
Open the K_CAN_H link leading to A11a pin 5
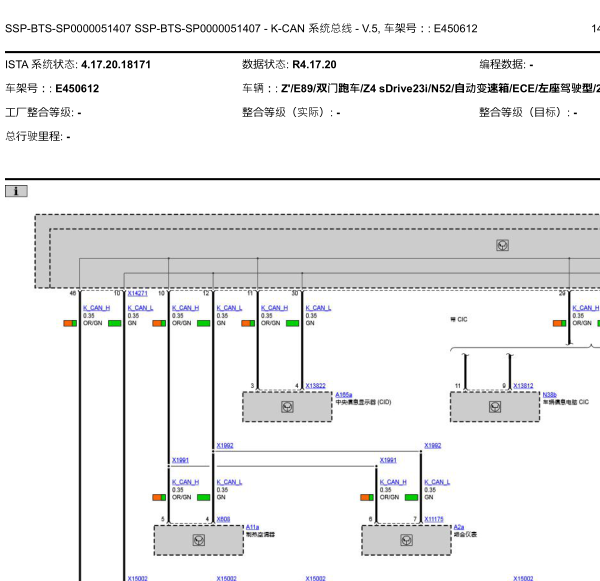[185, 482]
